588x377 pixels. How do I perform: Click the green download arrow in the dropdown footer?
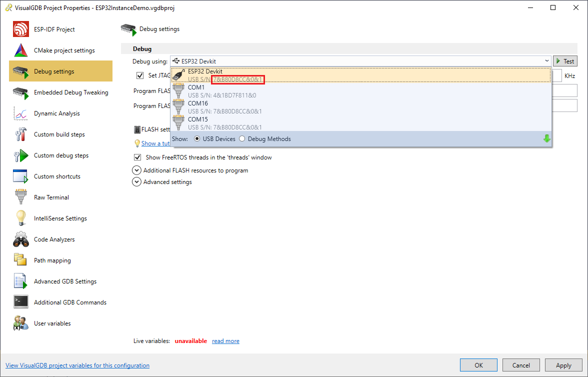coord(547,139)
